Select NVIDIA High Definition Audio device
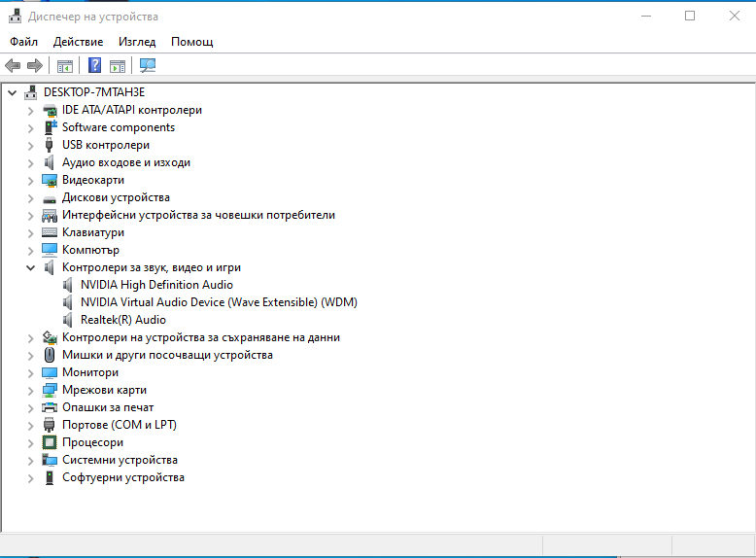 (156, 285)
